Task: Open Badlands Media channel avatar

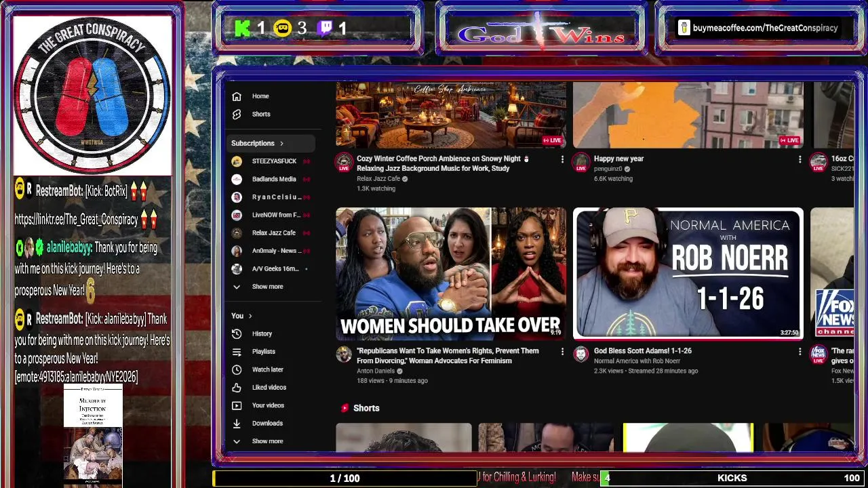Action: coord(237,179)
